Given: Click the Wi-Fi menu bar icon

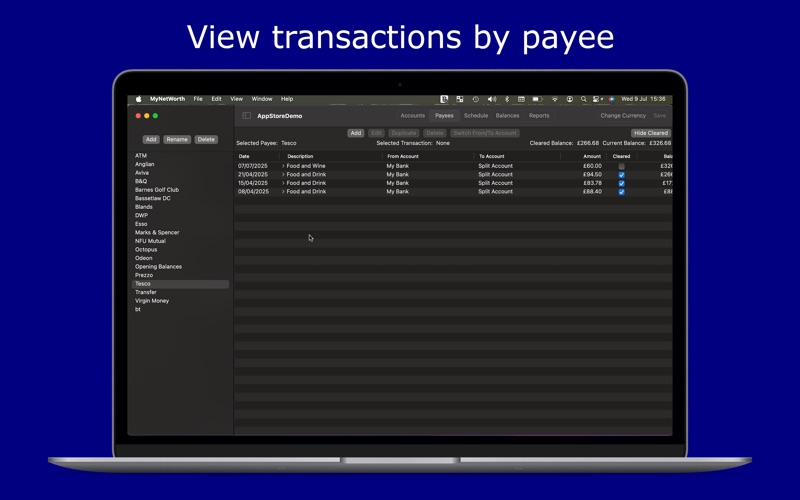Looking at the screenshot, I should pos(555,99).
